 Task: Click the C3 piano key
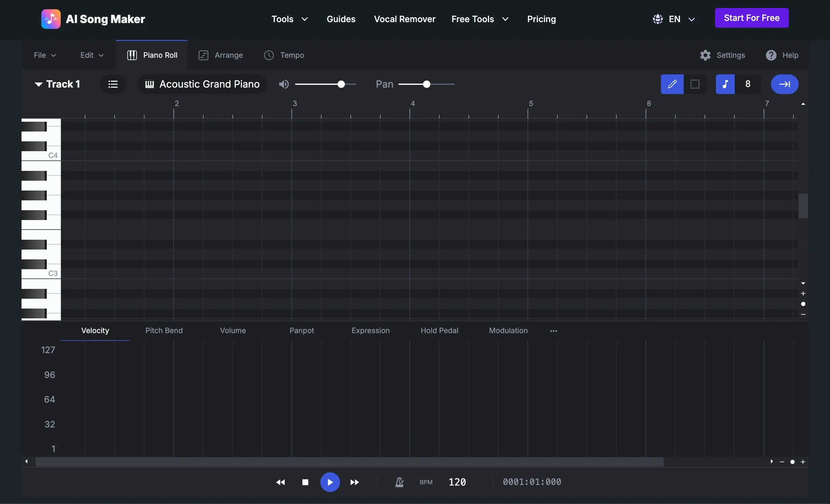point(41,274)
